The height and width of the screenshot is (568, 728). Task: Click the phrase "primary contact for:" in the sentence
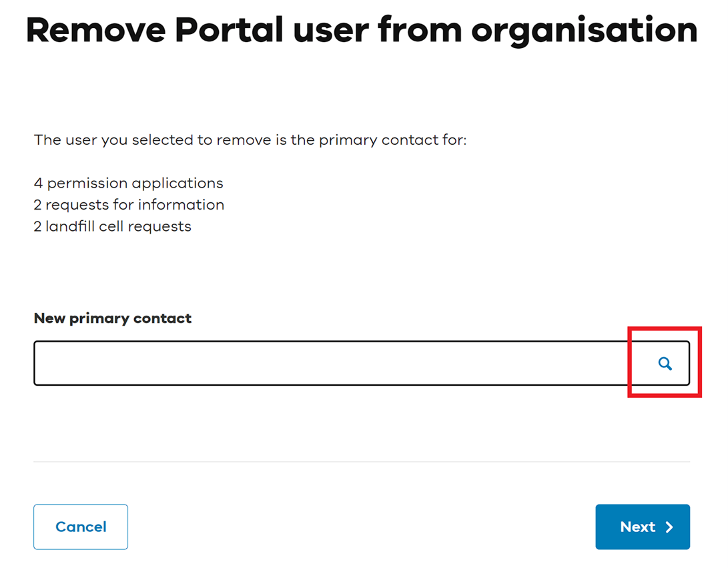coord(393,140)
